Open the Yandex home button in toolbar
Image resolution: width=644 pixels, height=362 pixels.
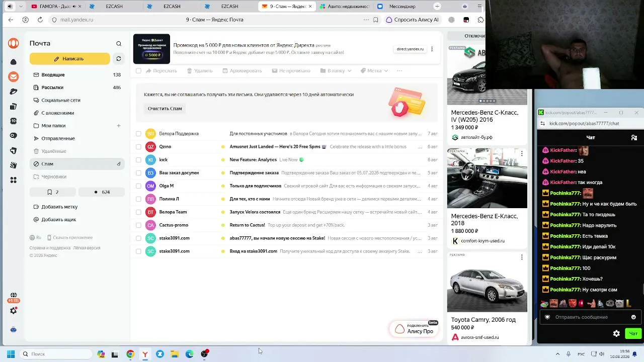(x=25, y=20)
